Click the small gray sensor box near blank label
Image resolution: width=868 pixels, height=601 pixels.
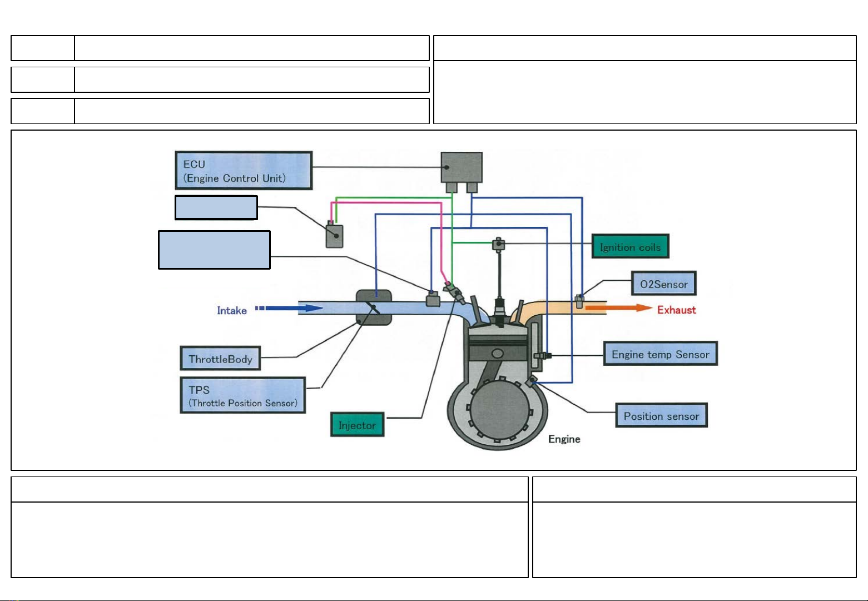tap(334, 234)
